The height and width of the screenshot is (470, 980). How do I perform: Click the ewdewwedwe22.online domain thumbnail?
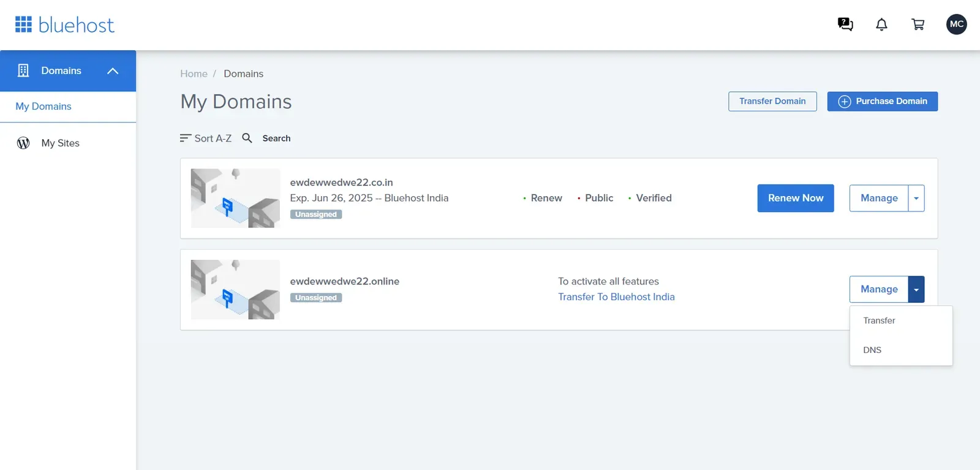[235, 289]
